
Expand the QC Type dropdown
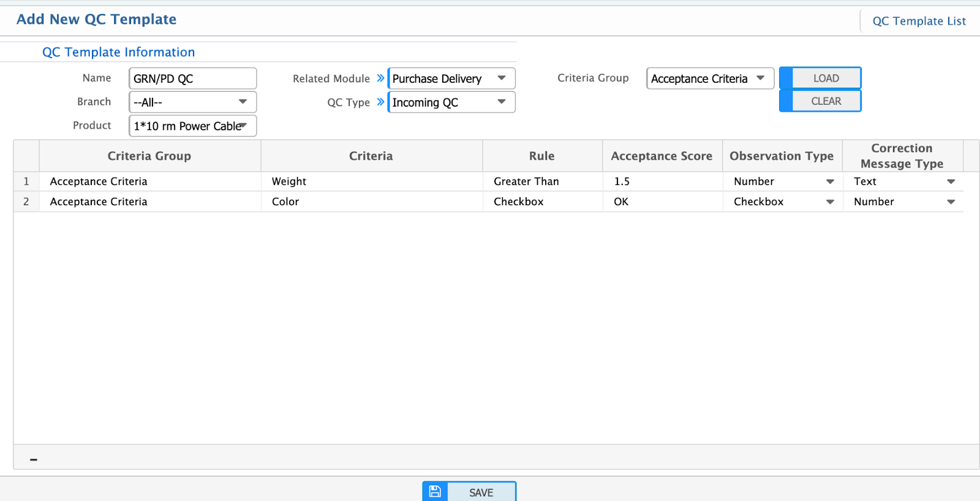[x=451, y=102]
